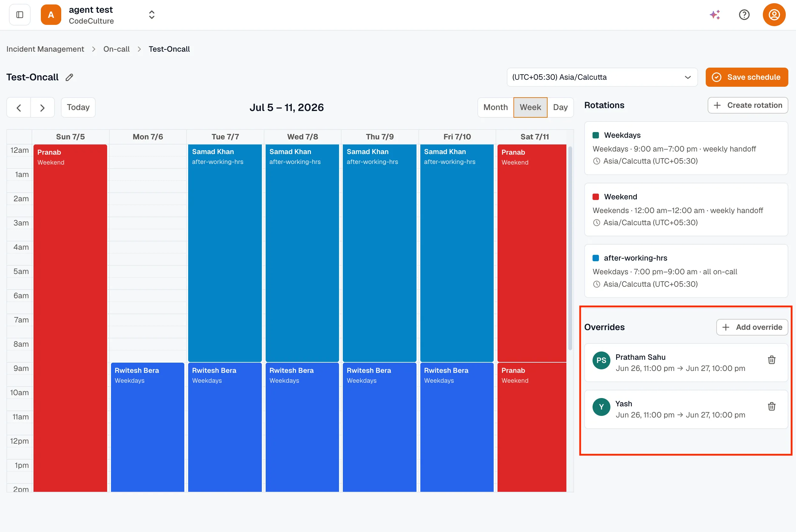Select Pranab 12am Weekend shift on Sat 7/11
The width and height of the screenshot is (796, 532).
[x=532, y=253]
